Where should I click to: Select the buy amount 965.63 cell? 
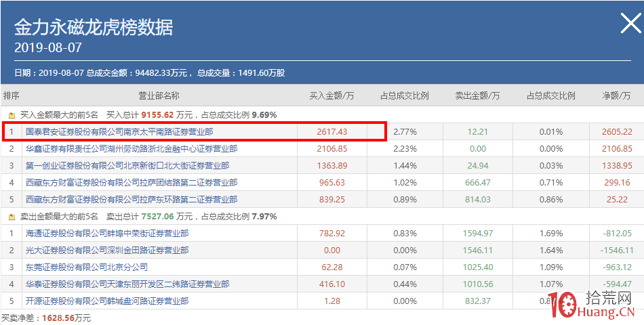pyautogui.click(x=332, y=183)
